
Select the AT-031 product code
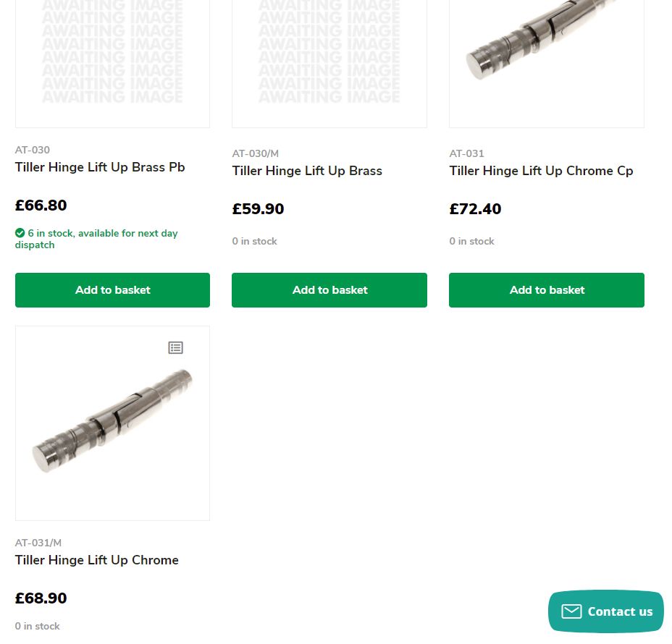tap(466, 153)
